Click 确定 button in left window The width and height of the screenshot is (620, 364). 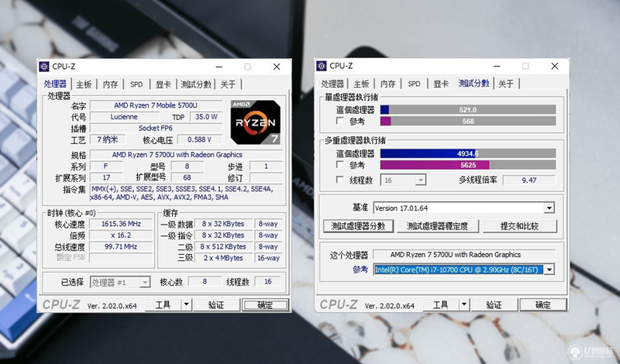tap(265, 304)
